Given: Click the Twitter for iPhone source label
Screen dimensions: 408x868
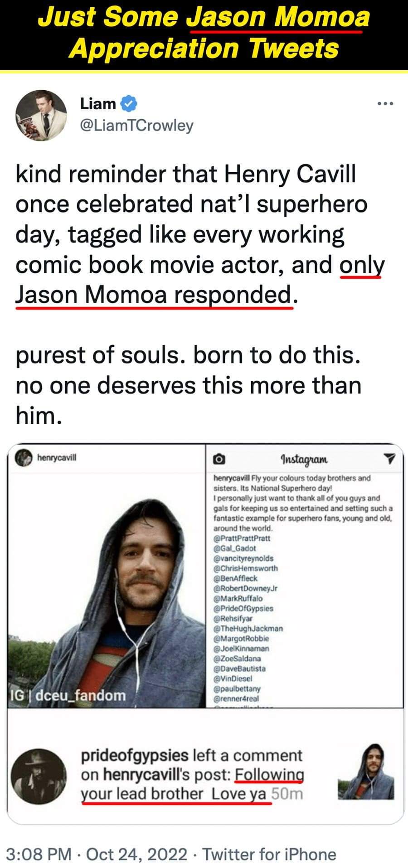Looking at the screenshot, I should (269, 854).
